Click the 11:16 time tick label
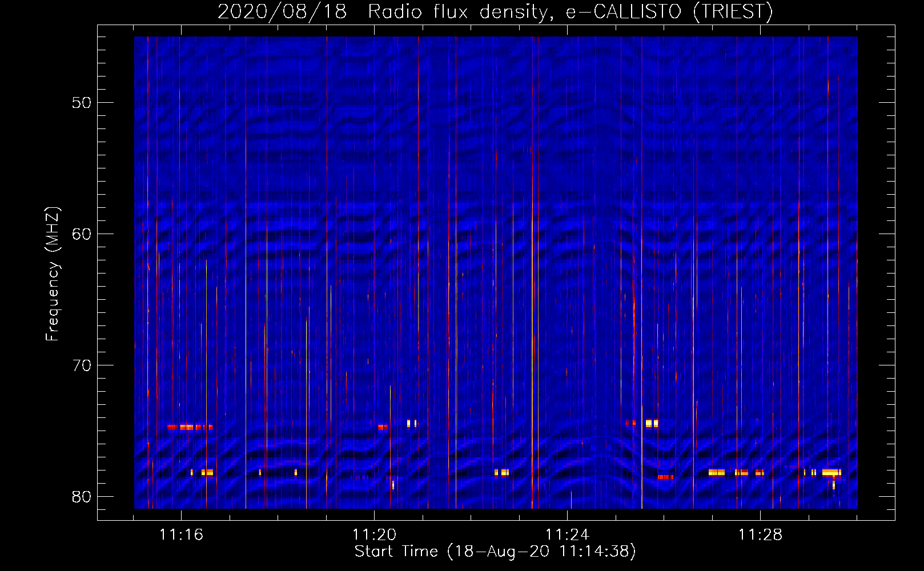Viewport: 924px width, 571px height. click(x=181, y=534)
